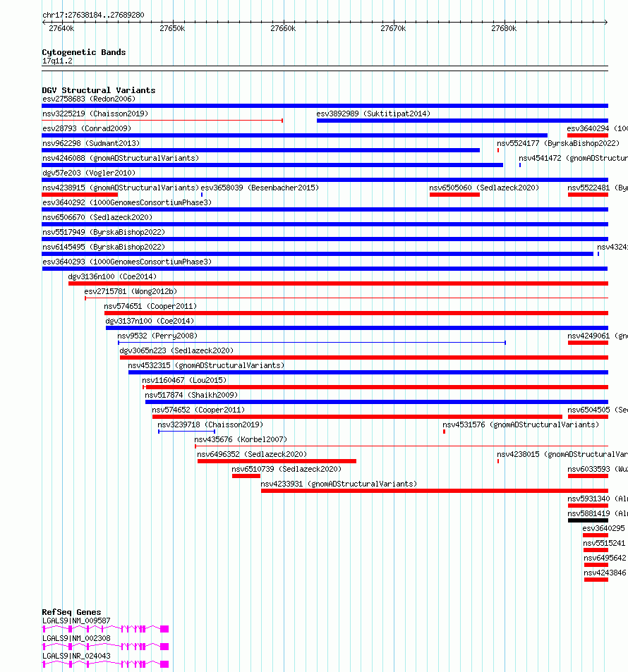Select the esv3892989 (Suktitipat2014) label
The image size is (628, 672).
tap(373, 114)
